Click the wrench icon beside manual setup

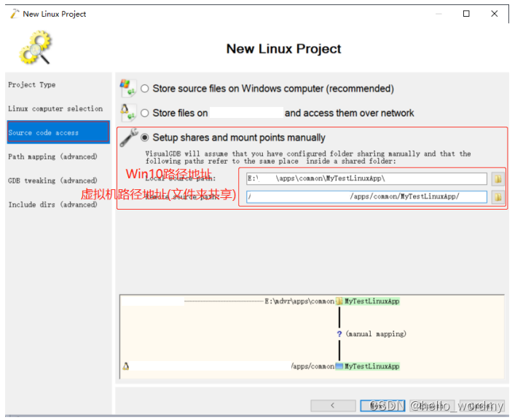[x=129, y=137]
